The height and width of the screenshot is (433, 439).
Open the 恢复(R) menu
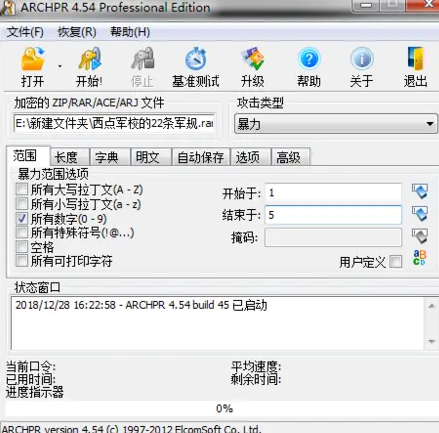coord(77,32)
